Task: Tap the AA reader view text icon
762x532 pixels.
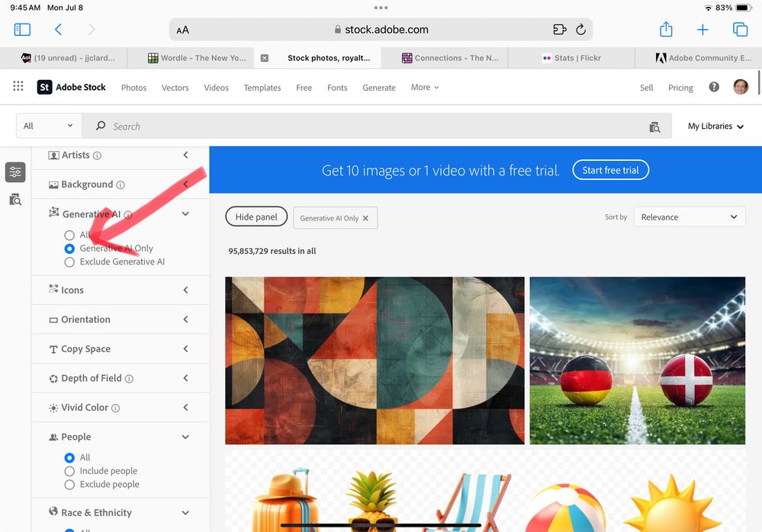Action: click(183, 30)
